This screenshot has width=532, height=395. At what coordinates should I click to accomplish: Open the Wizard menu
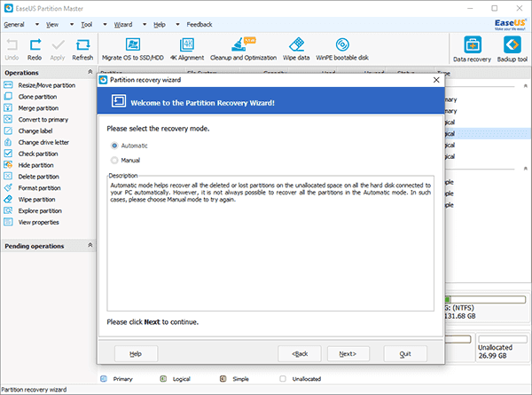(x=123, y=25)
